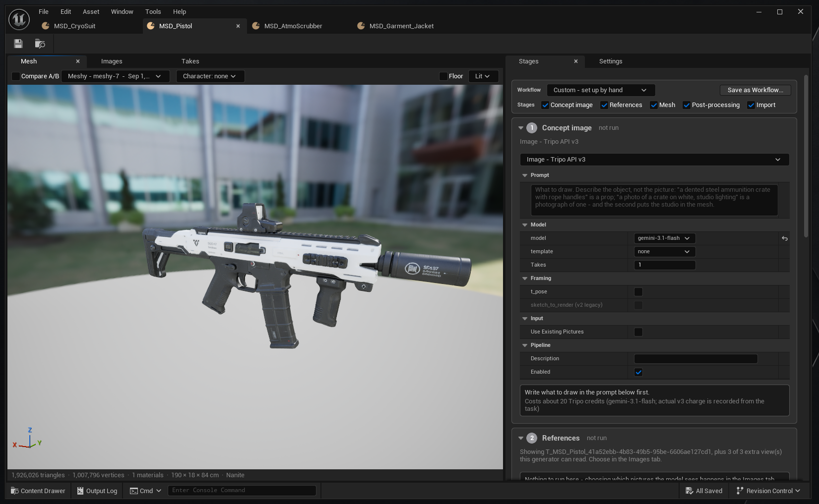
Task: Switch to the Takes tab
Action: pyautogui.click(x=190, y=61)
